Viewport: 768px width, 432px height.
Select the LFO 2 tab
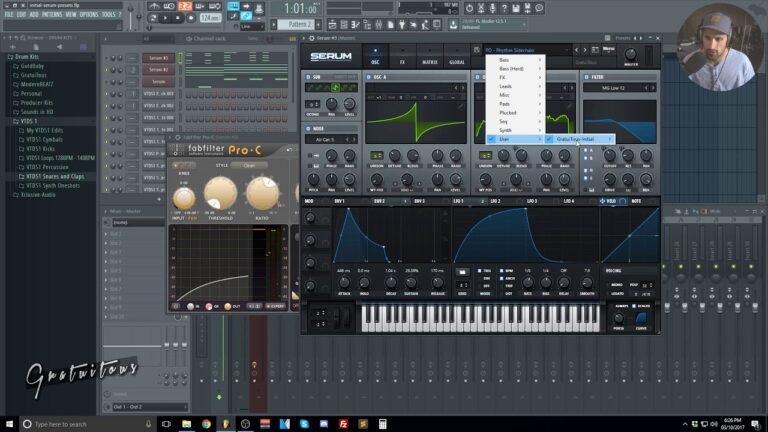point(495,201)
